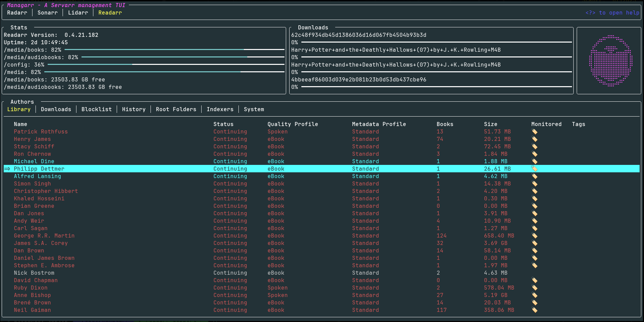This screenshot has width=644, height=322.
Task: Select the Neil Gaiman author name
Action: (32, 310)
